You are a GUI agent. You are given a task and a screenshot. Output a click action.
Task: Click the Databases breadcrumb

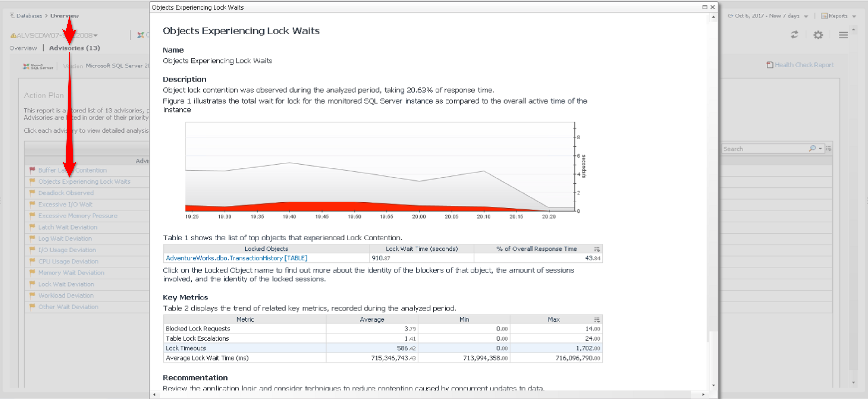(x=29, y=16)
